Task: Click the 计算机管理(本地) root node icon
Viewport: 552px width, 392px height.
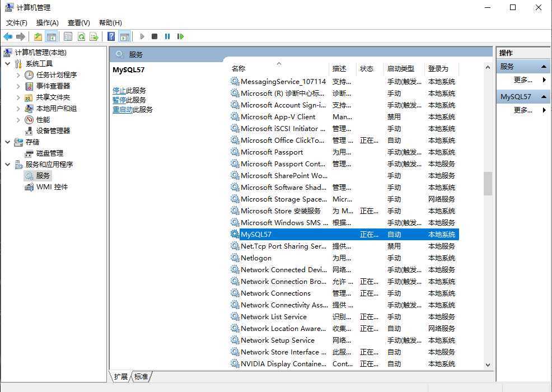Action: click(7, 53)
